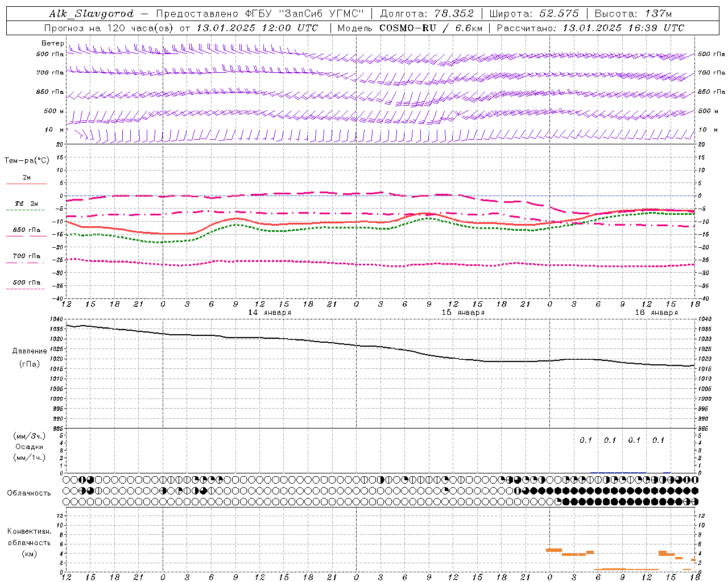Select the 'Высота: 137м' elevation text
Screen dimensions: 728x582
633,14
